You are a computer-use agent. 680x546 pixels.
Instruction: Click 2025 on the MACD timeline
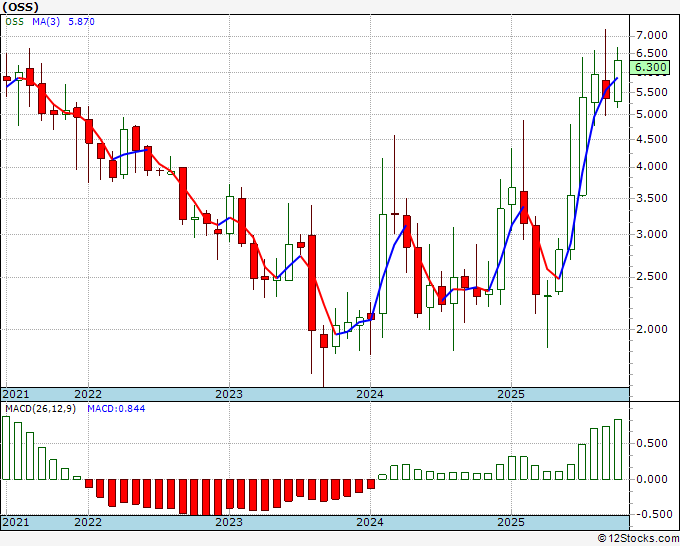coord(511,522)
